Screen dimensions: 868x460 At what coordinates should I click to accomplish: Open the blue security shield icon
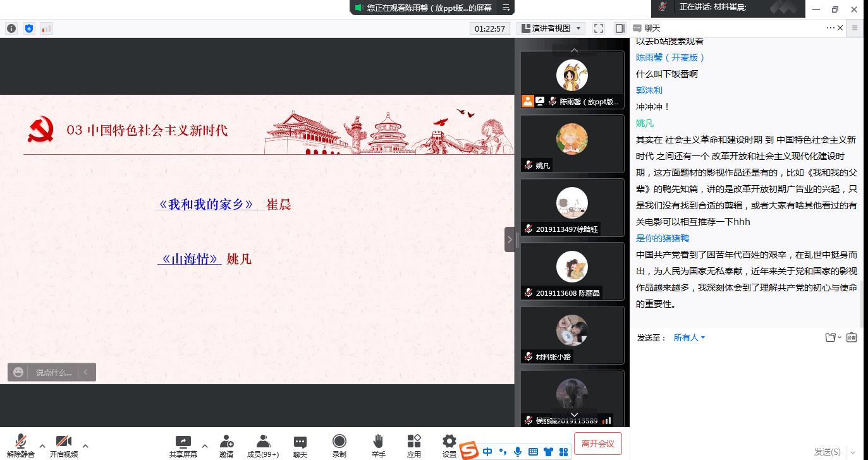pos(29,28)
